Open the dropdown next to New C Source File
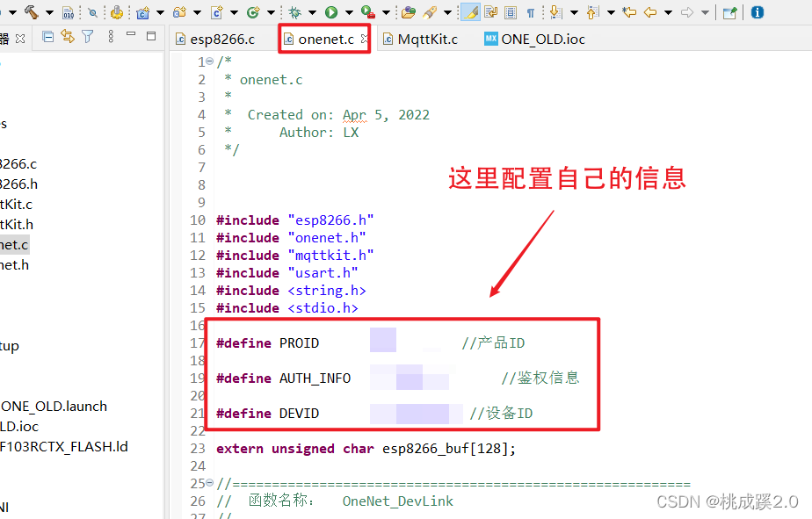The height and width of the screenshot is (519, 812). (234, 12)
